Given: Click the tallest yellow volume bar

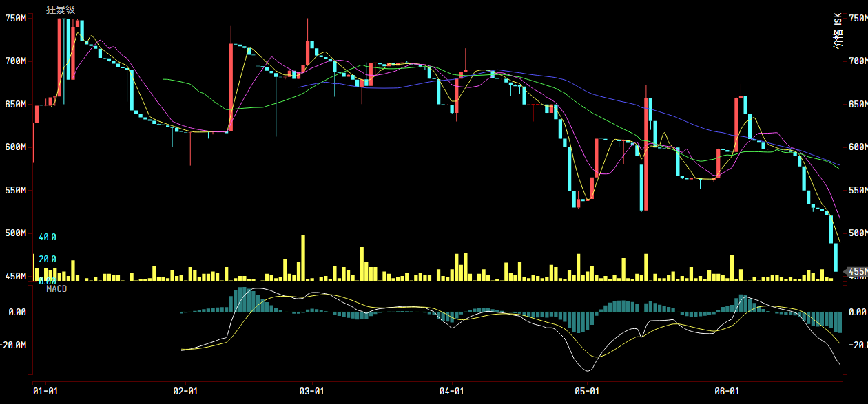Looking at the screenshot, I should [x=302, y=257].
